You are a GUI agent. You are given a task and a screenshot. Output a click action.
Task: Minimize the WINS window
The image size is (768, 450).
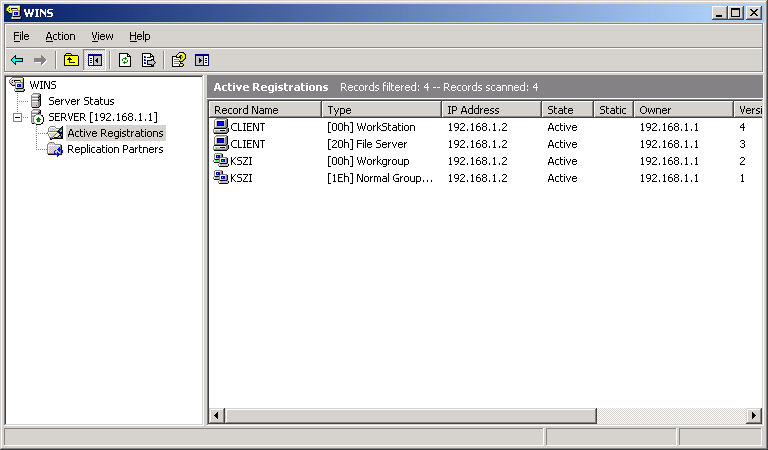[x=719, y=13]
